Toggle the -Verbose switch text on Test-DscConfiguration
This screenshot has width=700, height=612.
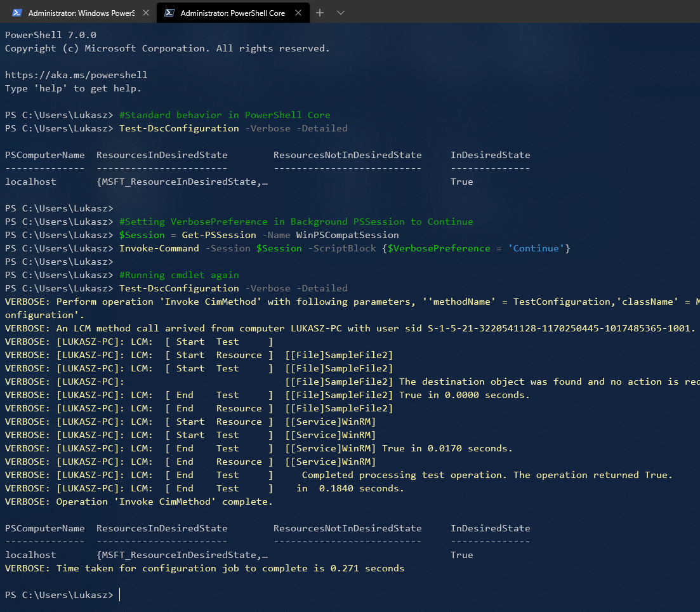coord(267,128)
